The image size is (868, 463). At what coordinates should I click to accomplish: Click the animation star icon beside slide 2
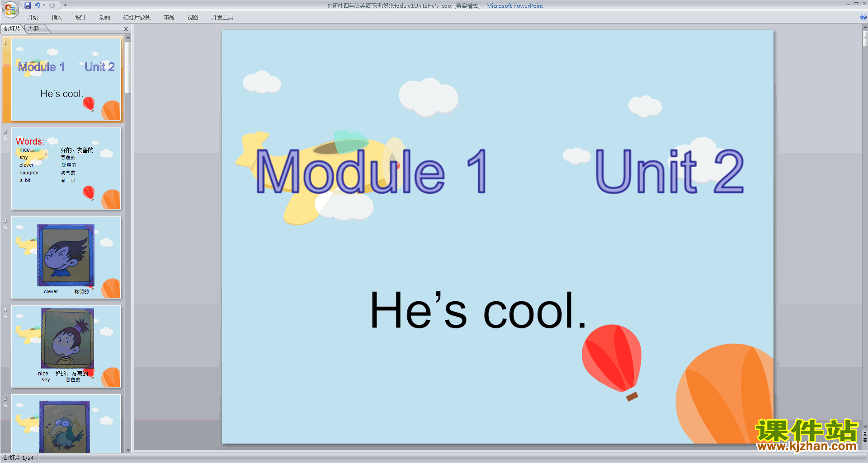tap(5, 137)
